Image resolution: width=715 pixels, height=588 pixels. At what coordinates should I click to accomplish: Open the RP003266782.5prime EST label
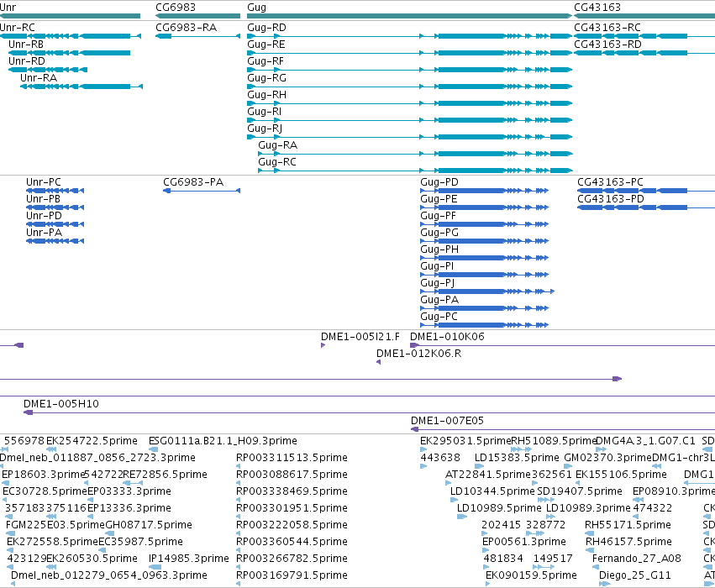[292, 559]
